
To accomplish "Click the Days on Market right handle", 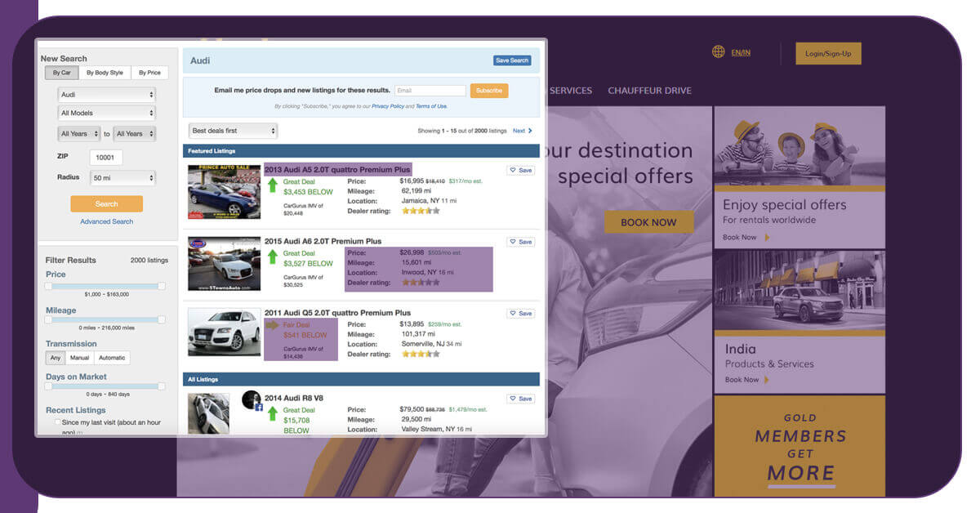I will point(162,386).
